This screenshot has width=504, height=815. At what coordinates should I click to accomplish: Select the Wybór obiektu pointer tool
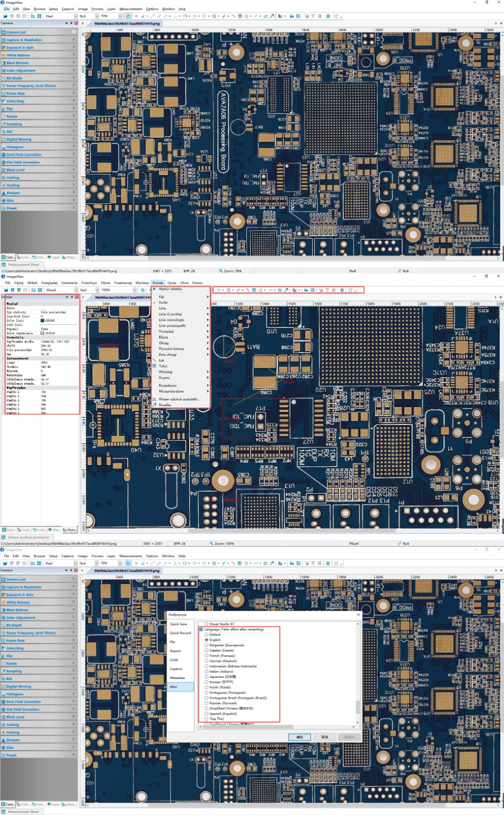(x=170, y=289)
